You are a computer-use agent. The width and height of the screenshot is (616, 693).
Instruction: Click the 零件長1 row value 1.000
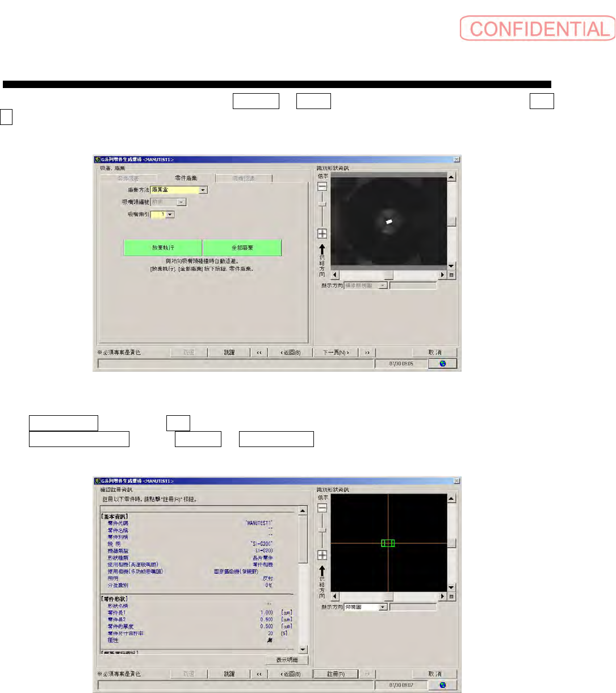[266, 613]
